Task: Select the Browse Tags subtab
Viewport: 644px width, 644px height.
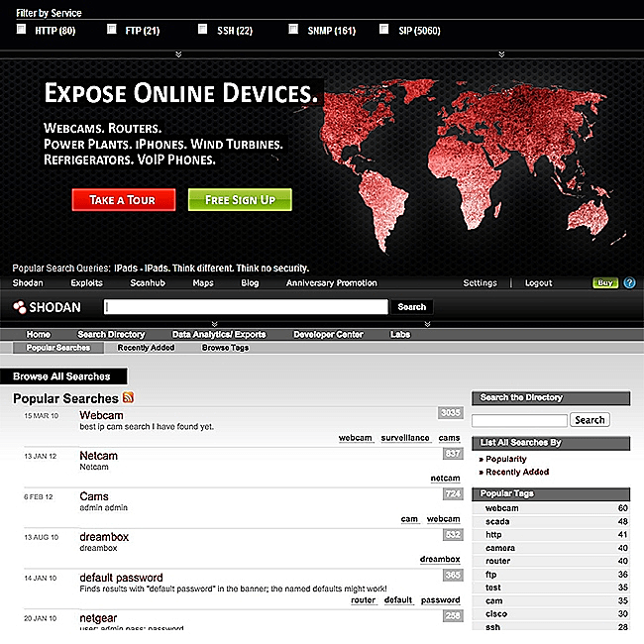Action: [225, 348]
